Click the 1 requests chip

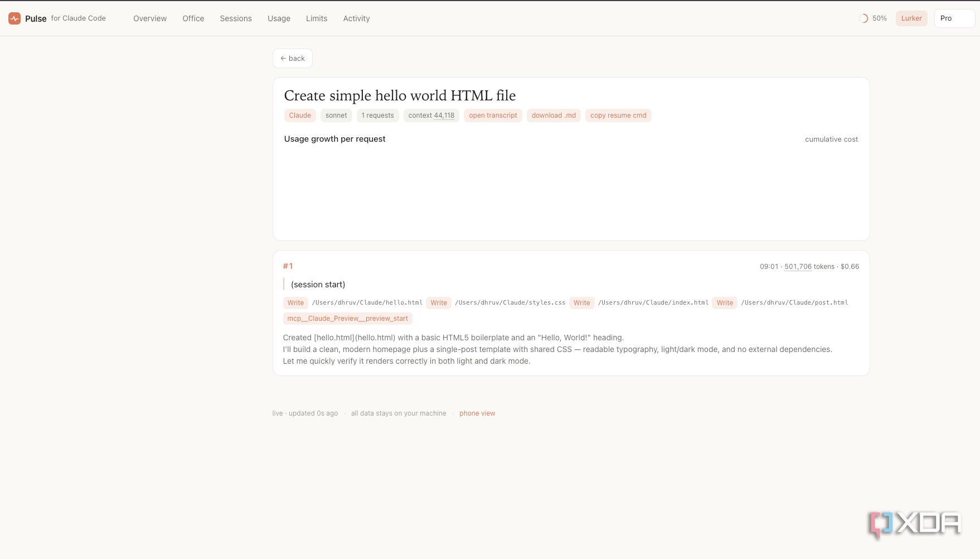[x=377, y=115]
